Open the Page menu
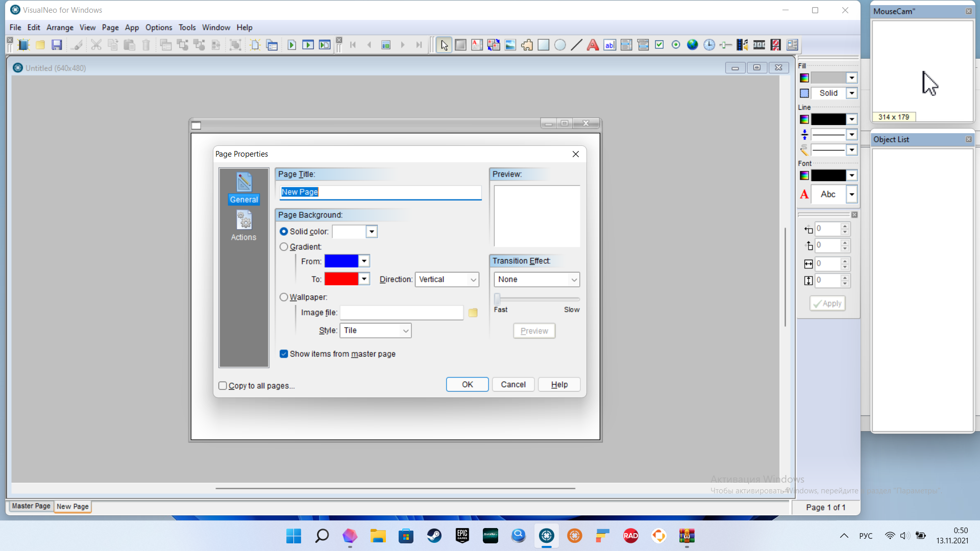The image size is (980, 551). (110, 28)
